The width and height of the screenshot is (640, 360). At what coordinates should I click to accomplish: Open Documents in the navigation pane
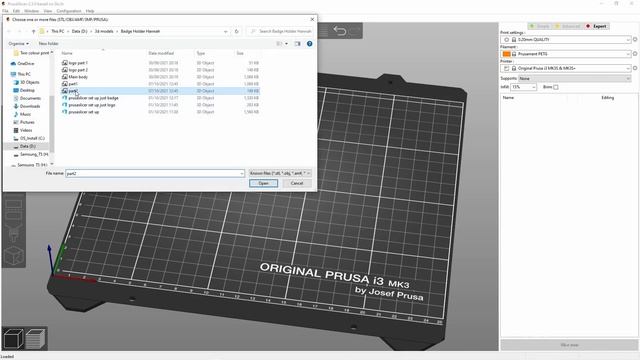pos(30,98)
